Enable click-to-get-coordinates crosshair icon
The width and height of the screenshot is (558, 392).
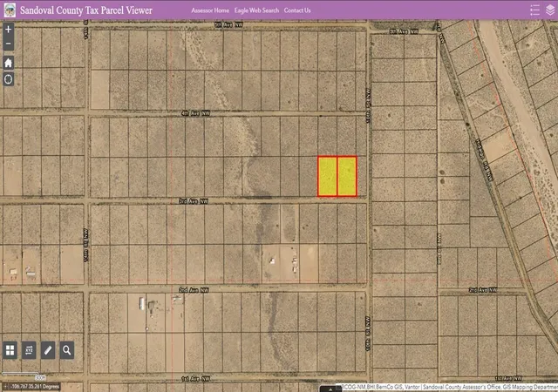pyautogui.click(x=5, y=386)
